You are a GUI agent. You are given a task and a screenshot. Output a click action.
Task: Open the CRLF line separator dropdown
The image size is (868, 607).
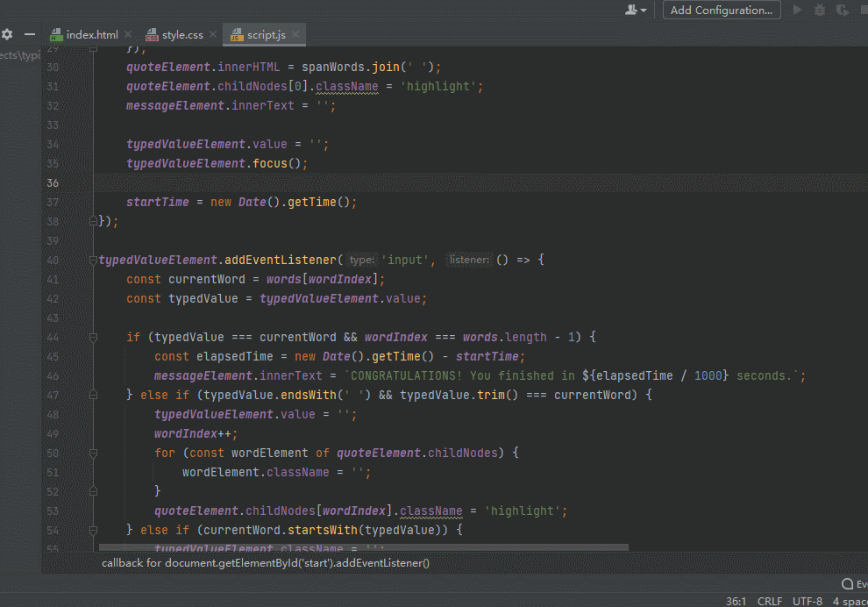tap(770, 602)
